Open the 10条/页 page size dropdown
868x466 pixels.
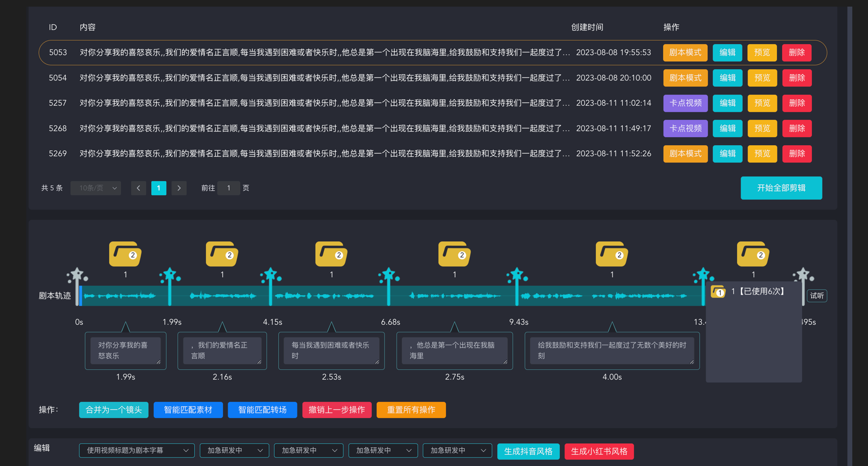95,188
